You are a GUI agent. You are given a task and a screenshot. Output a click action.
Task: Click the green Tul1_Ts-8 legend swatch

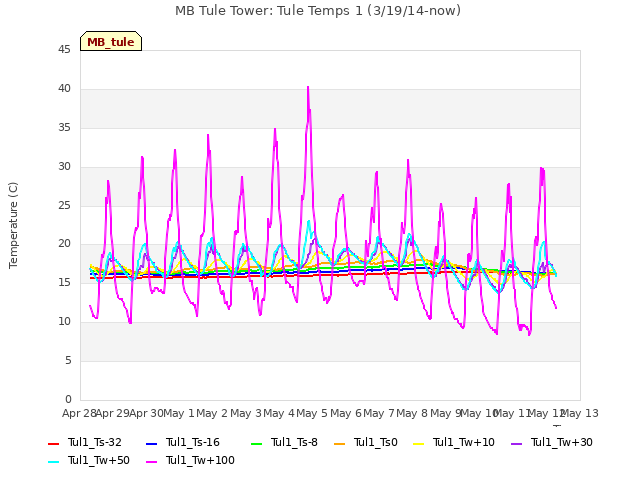pos(256,443)
